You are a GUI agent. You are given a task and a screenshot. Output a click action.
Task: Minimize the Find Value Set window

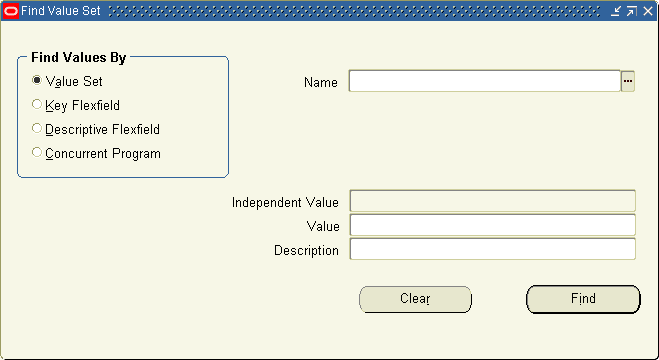click(x=616, y=11)
